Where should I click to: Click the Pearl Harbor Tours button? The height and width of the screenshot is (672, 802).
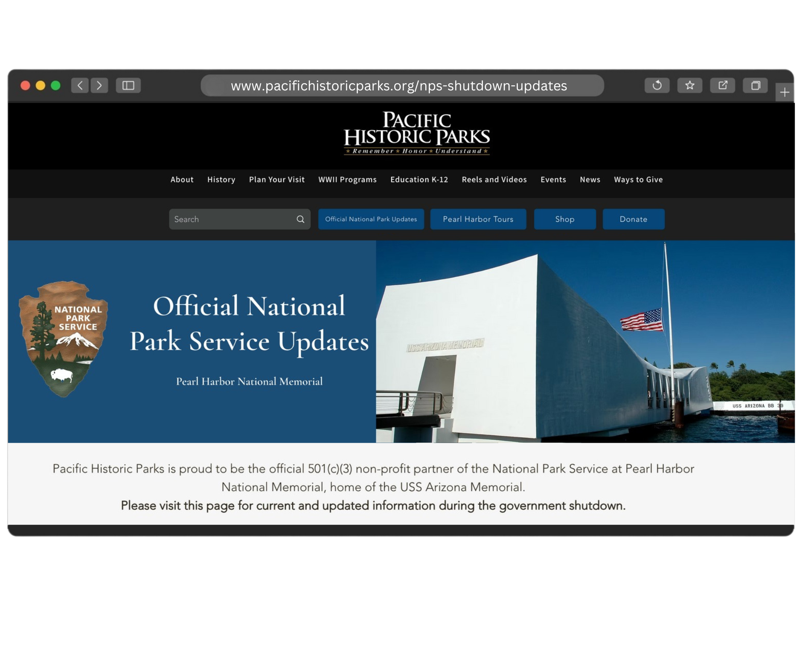tap(478, 219)
